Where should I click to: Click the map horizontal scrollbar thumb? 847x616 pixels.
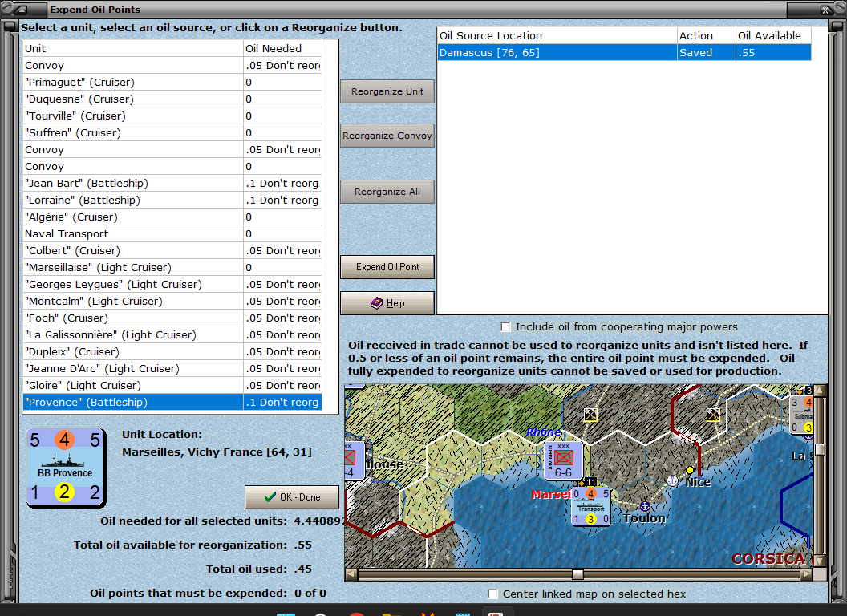point(577,574)
